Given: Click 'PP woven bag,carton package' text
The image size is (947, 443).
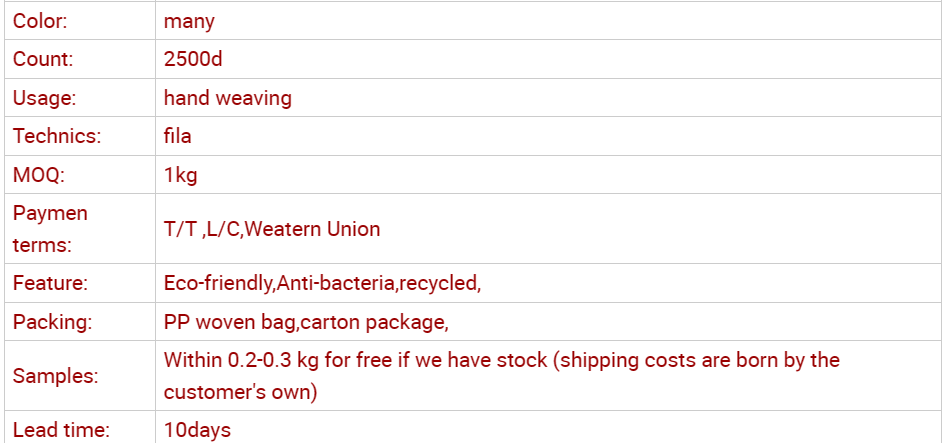Looking at the screenshot, I should click(306, 322).
